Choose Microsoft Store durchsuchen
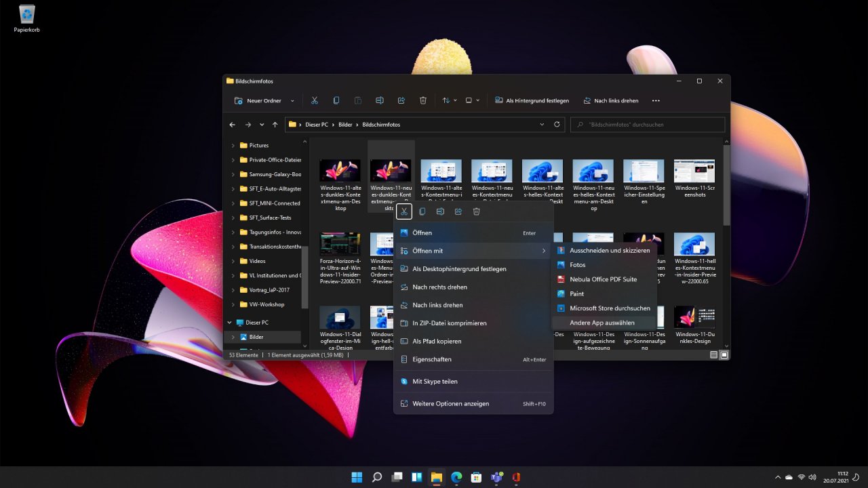The image size is (868, 488). coord(604,308)
